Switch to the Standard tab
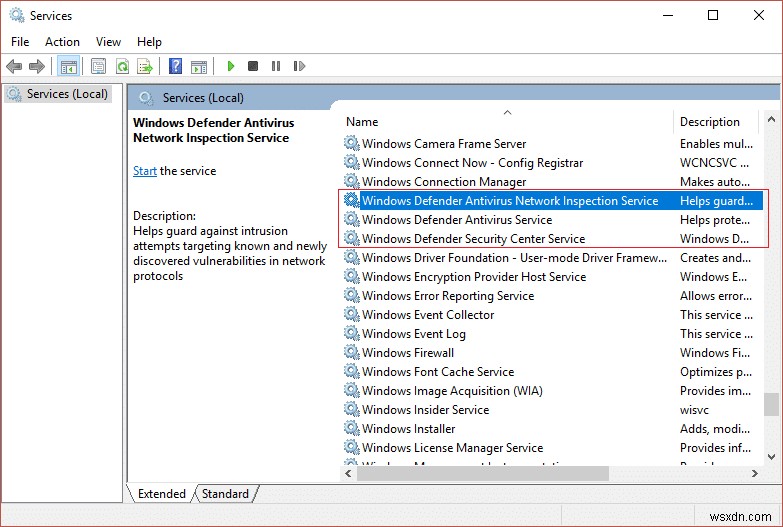 [225, 494]
